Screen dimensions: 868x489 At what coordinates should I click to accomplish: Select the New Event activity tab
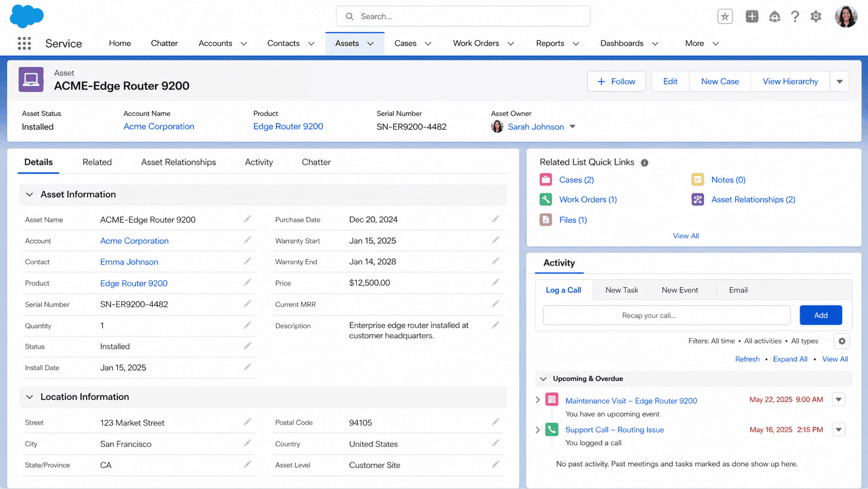point(680,290)
